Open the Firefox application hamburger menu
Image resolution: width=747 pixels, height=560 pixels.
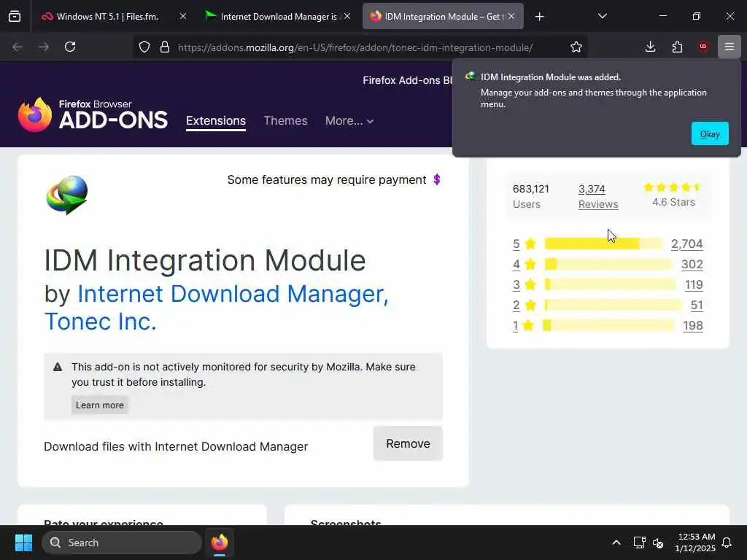(x=729, y=47)
